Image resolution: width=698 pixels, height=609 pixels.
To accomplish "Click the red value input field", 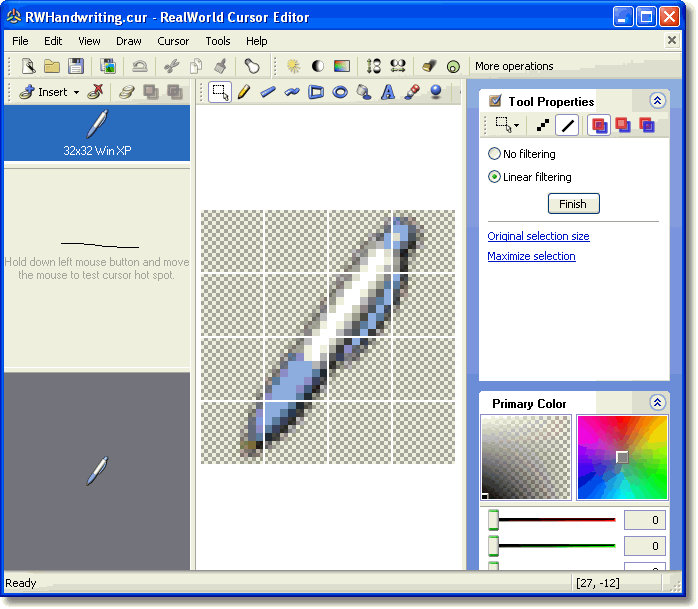I will click(x=645, y=520).
